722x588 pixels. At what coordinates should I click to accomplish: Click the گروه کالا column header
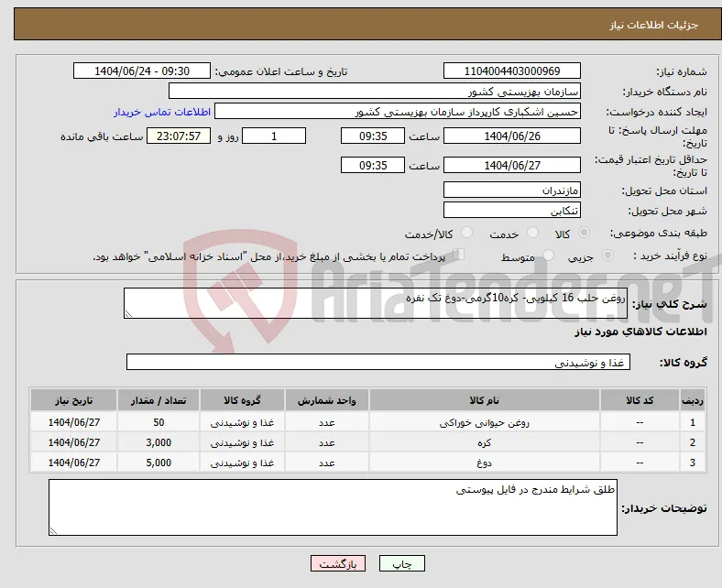(242, 400)
